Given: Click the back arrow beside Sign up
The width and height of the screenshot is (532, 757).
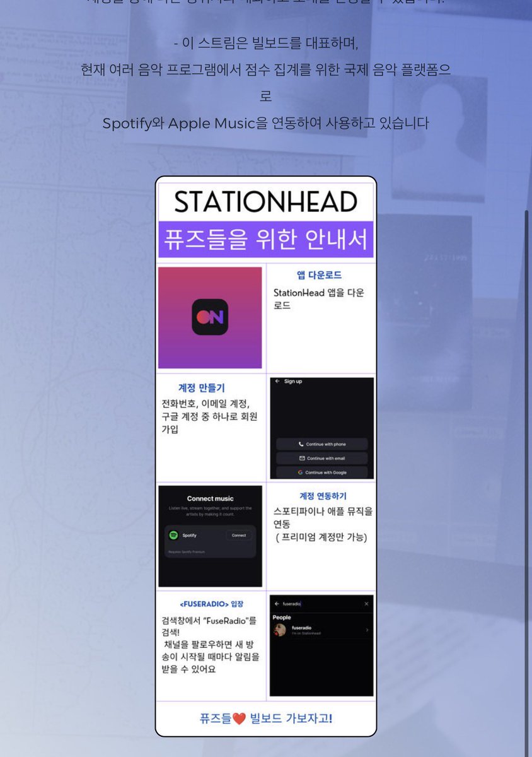Looking at the screenshot, I should point(277,381).
